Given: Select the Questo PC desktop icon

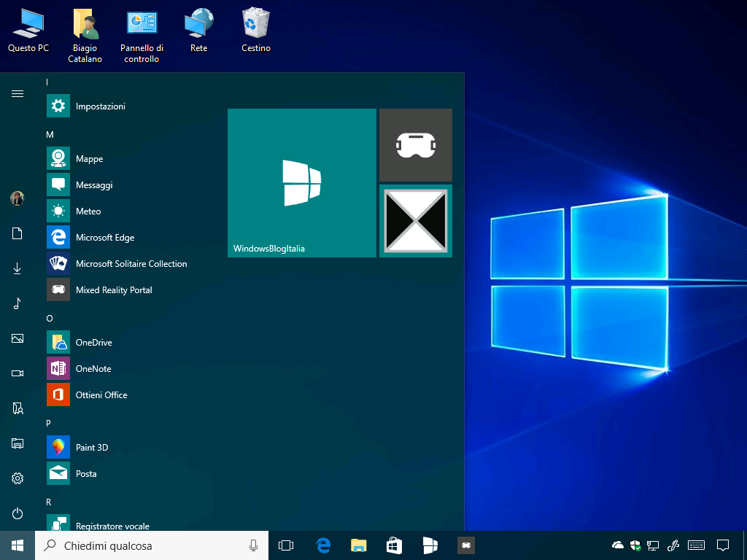Looking at the screenshot, I should pos(28,30).
